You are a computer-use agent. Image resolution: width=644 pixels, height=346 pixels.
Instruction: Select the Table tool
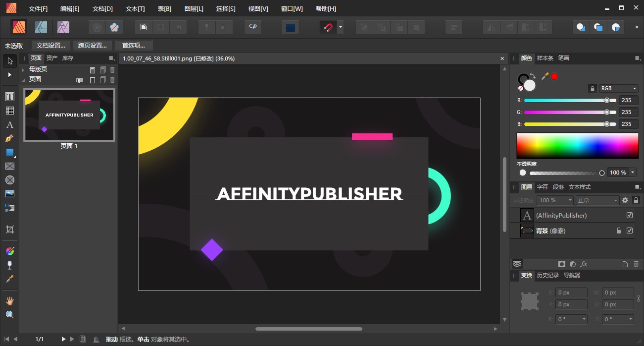click(x=10, y=111)
